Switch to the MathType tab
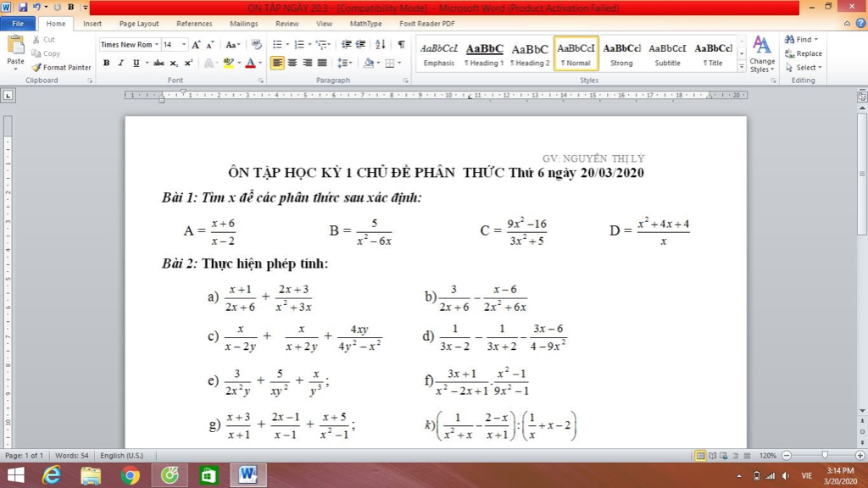 [x=366, y=24]
